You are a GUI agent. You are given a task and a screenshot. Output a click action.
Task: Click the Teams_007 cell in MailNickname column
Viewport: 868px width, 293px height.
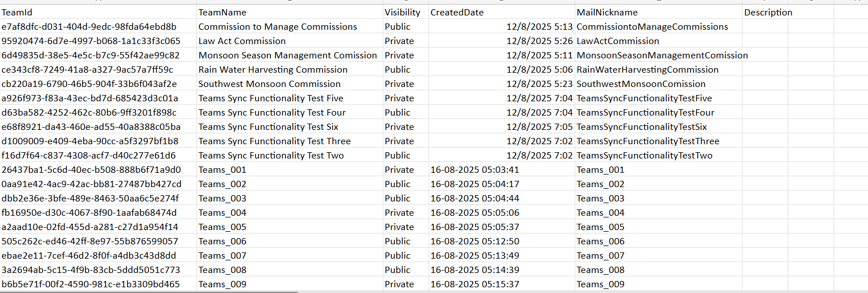600,255
